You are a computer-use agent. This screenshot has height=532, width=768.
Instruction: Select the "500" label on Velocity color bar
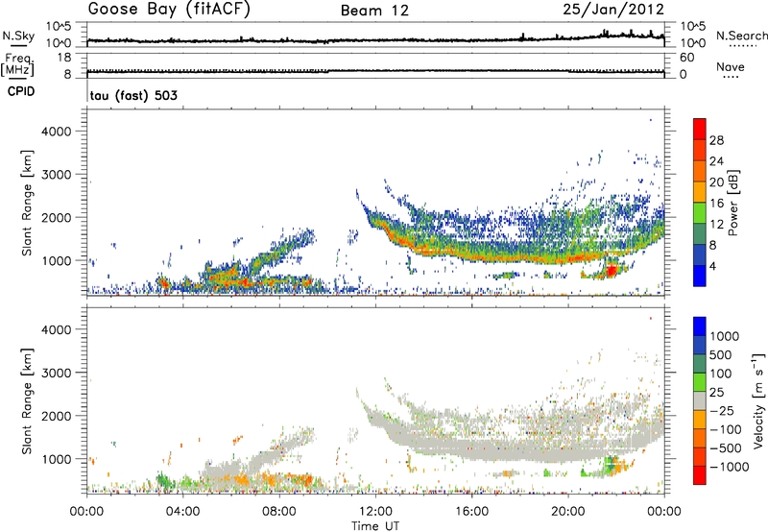722,354
